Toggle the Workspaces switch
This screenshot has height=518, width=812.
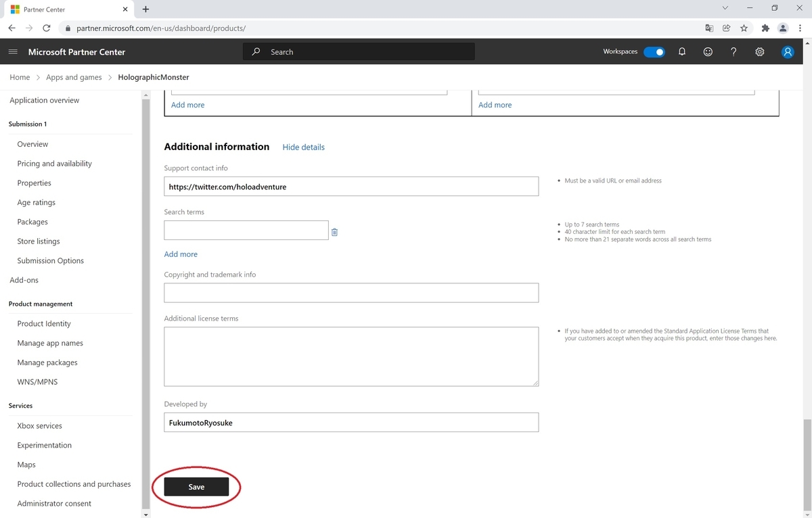654,52
